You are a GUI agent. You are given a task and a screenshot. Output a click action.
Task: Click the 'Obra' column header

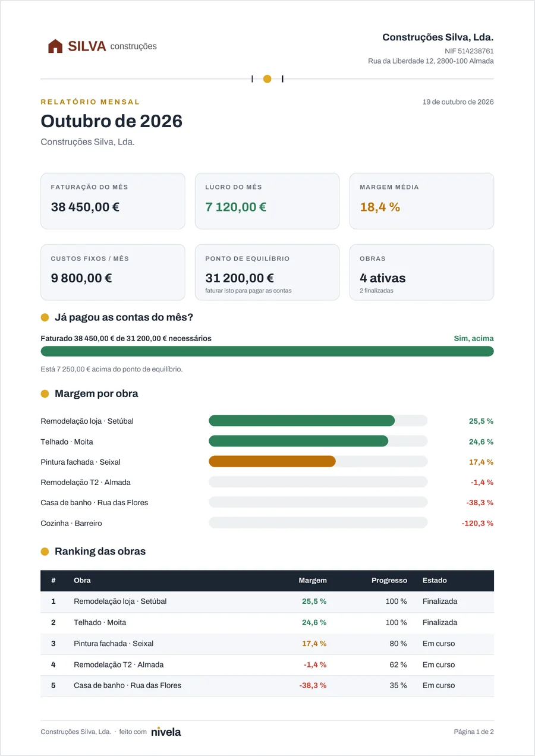[x=82, y=580]
